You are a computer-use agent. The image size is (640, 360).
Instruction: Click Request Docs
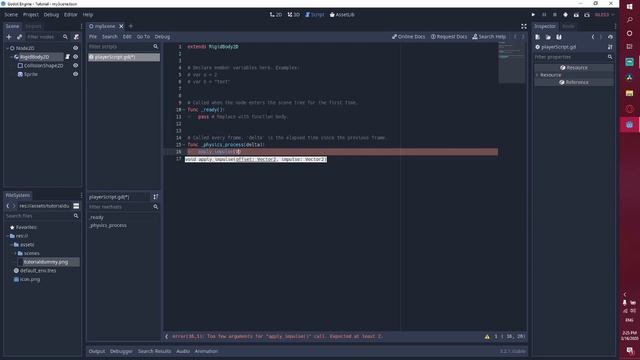pos(449,37)
